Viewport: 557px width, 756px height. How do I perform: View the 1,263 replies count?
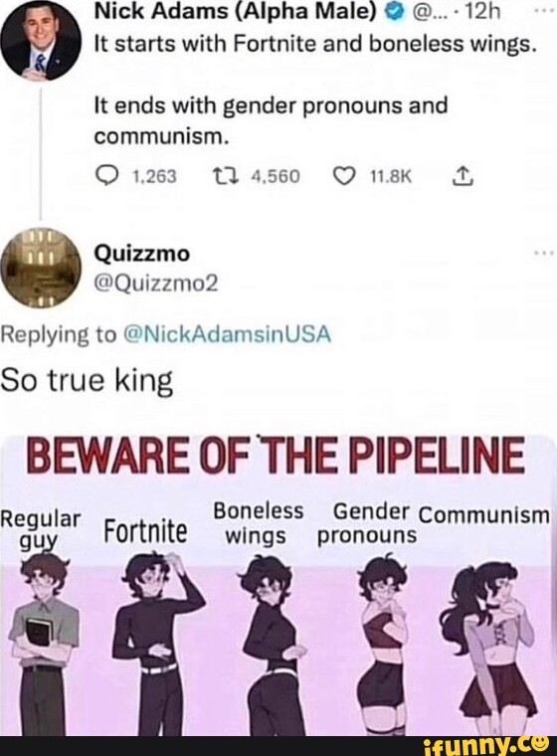click(154, 176)
